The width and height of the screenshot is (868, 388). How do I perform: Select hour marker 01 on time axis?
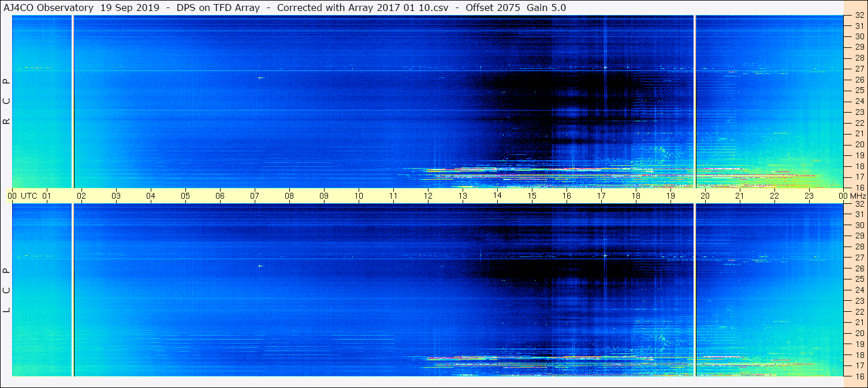point(47,196)
